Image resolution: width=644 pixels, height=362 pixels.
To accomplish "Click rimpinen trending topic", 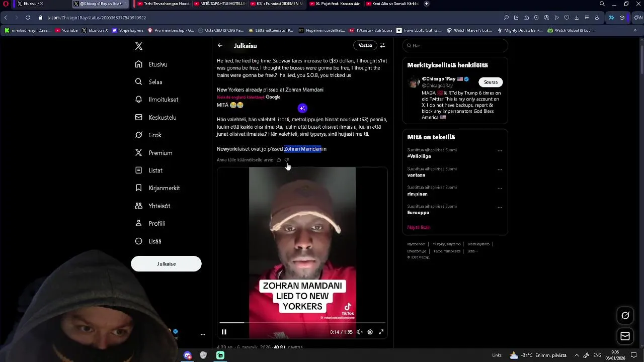I will tap(417, 194).
